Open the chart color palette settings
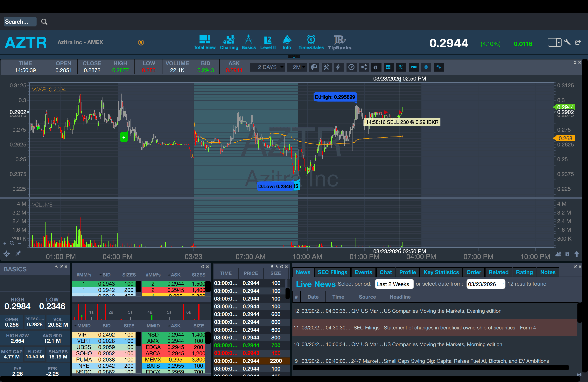The image size is (588, 382). point(314,67)
